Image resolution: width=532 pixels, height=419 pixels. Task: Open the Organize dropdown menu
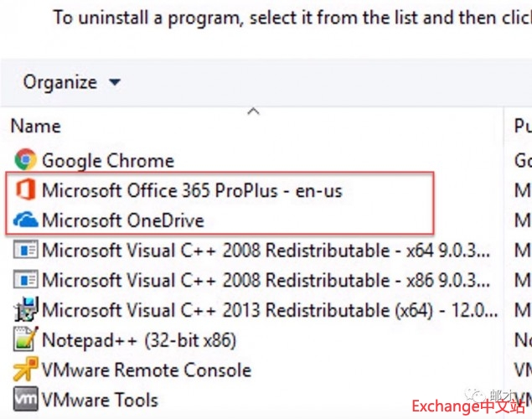tap(60, 82)
